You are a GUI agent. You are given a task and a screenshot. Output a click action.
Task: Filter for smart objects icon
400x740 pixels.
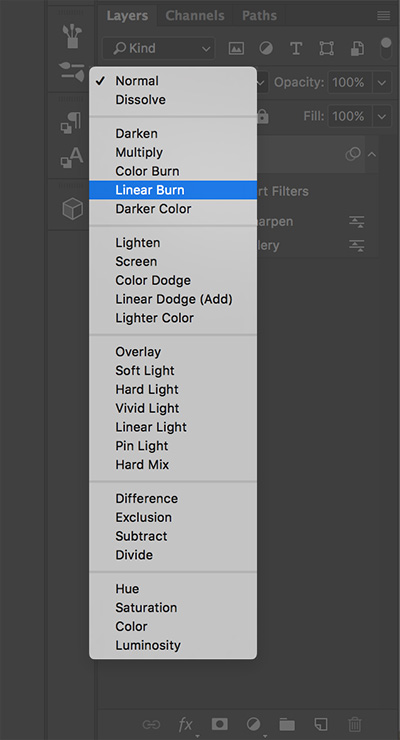[x=357, y=48]
